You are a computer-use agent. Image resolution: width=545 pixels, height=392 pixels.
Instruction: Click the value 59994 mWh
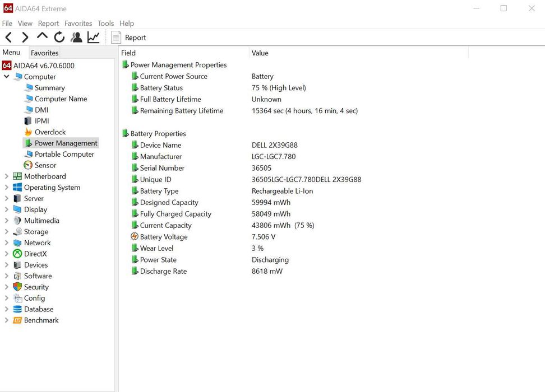pos(271,202)
